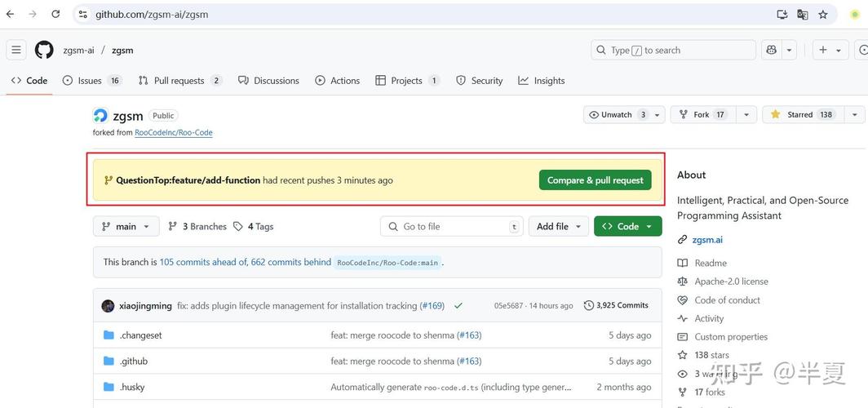This screenshot has height=408, width=868.
Task: Click the browser back arrow
Action: coord(11,15)
